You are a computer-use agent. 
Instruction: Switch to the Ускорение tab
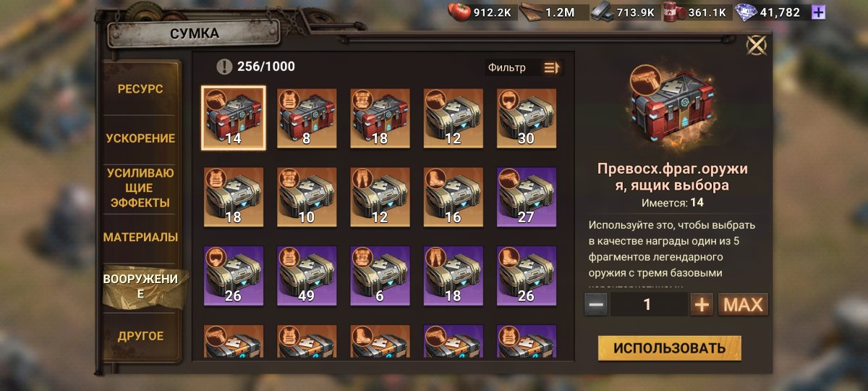tap(140, 138)
